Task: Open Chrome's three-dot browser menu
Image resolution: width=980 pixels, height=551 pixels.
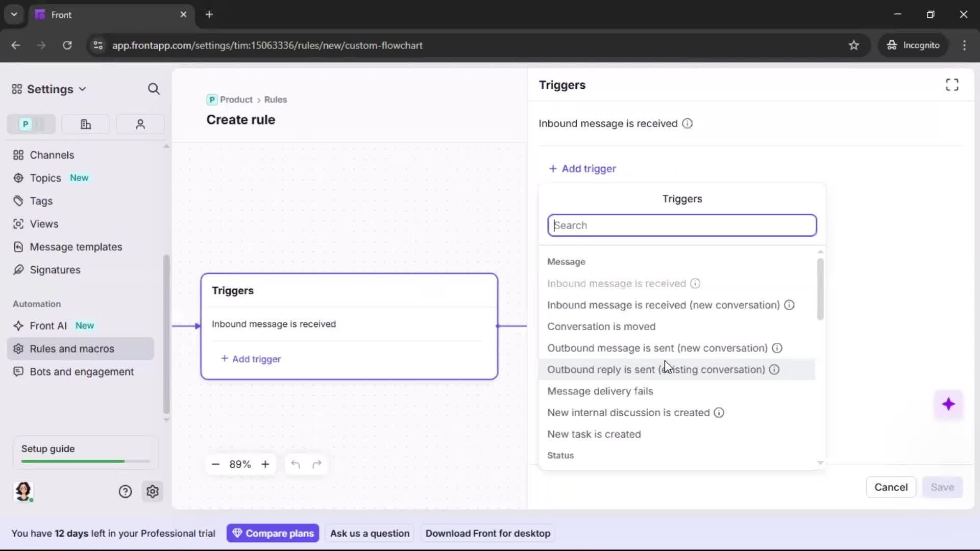Action: click(965, 45)
